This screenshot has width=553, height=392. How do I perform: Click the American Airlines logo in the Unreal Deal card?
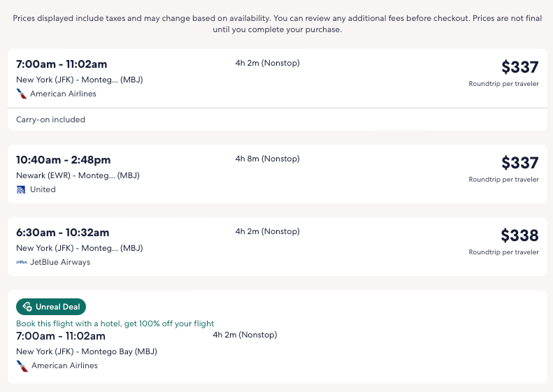22,365
